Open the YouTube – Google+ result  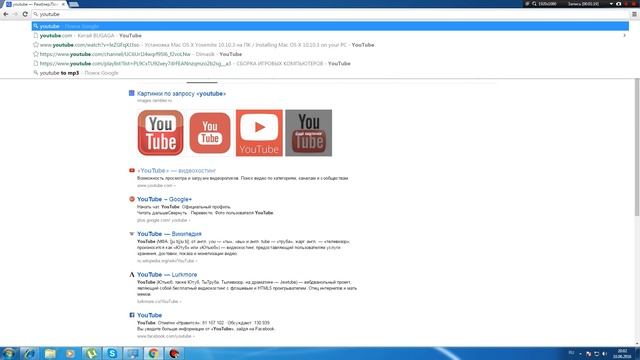pyautogui.click(x=164, y=199)
